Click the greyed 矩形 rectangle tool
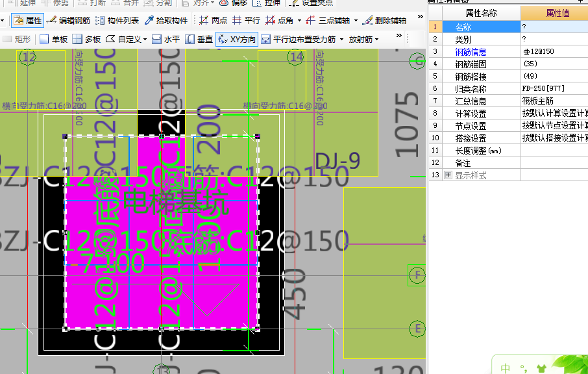The height and width of the screenshot is (374, 588). click(x=17, y=40)
